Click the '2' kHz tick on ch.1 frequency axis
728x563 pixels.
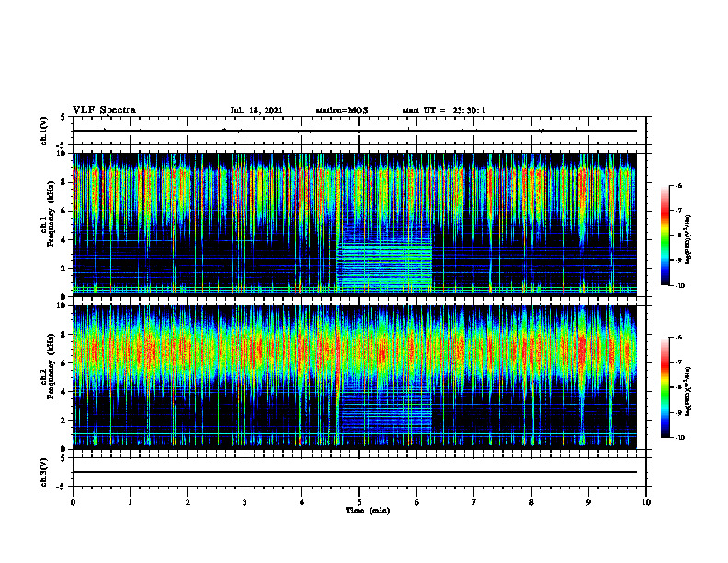[64, 269]
